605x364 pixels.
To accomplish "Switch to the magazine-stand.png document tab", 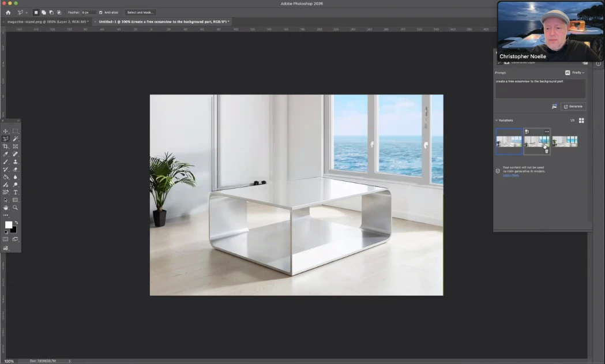I will [x=46, y=22].
